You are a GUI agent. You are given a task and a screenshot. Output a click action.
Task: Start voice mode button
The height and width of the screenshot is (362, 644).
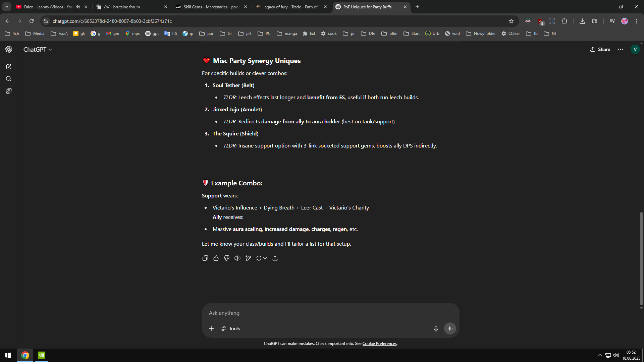point(450,328)
